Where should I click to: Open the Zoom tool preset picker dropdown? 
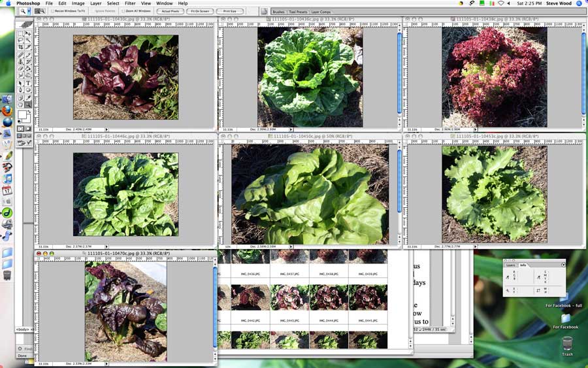pos(29,11)
